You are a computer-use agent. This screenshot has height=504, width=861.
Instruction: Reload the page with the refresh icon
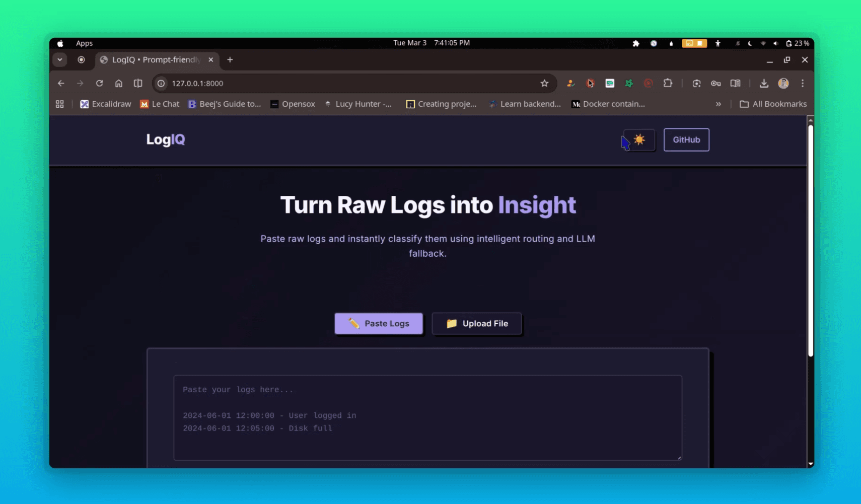(x=99, y=84)
